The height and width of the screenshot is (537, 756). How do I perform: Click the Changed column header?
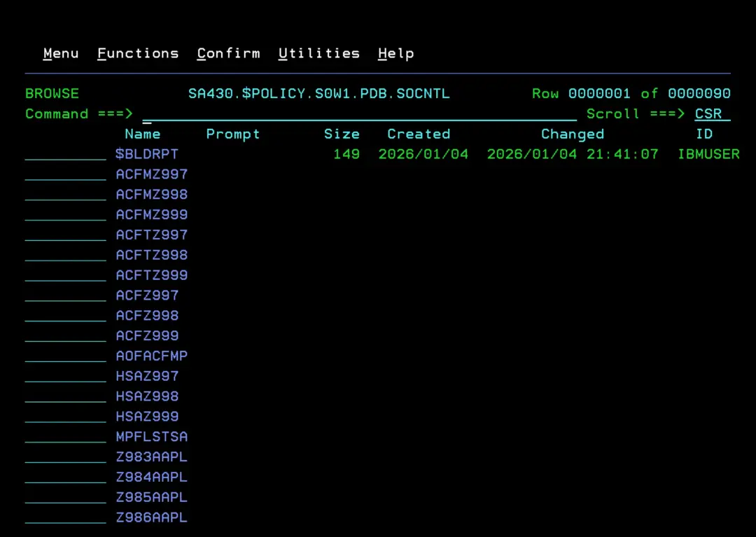(x=573, y=134)
